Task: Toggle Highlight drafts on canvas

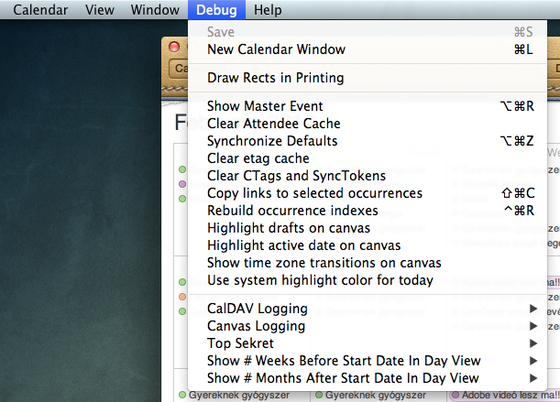Action: point(367,228)
